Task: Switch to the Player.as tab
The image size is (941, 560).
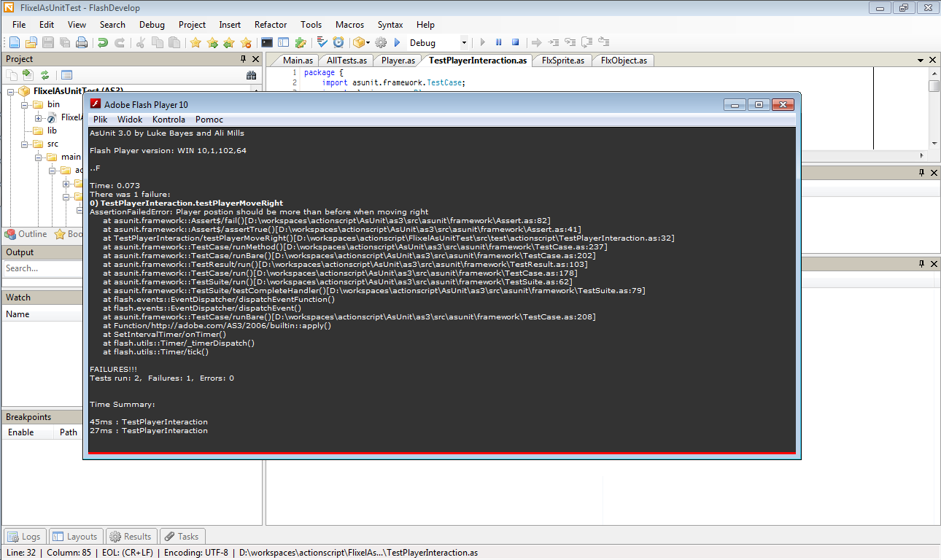Action: tap(398, 61)
